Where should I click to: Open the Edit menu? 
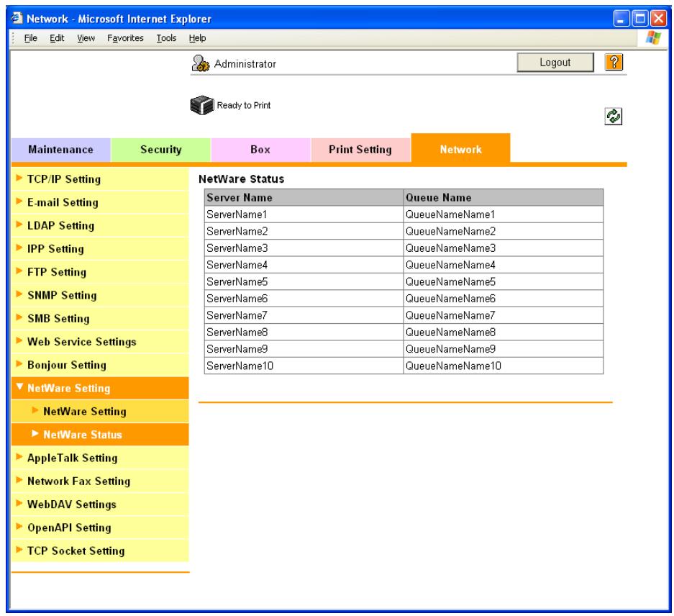(57, 38)
